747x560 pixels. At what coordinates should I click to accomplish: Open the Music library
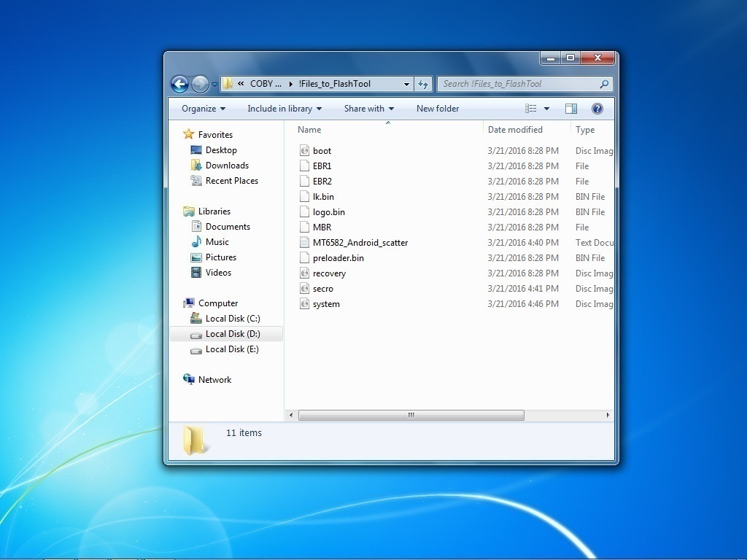click(209, 242)
